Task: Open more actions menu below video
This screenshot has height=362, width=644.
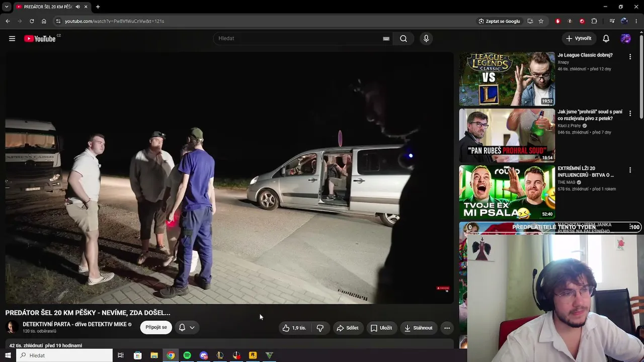Action: click(x=447, y=328)
